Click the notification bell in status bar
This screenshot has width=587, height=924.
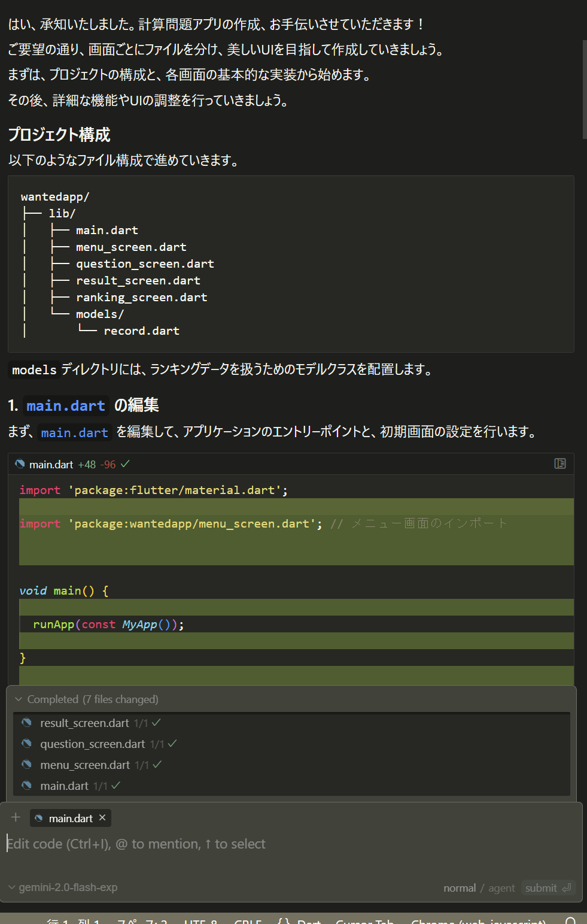click(x=571, y=921)
